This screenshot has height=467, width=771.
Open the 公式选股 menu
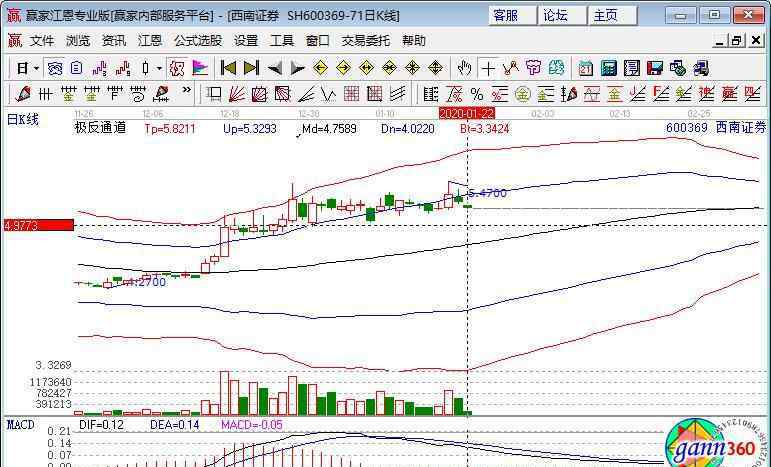pos(198,41)
